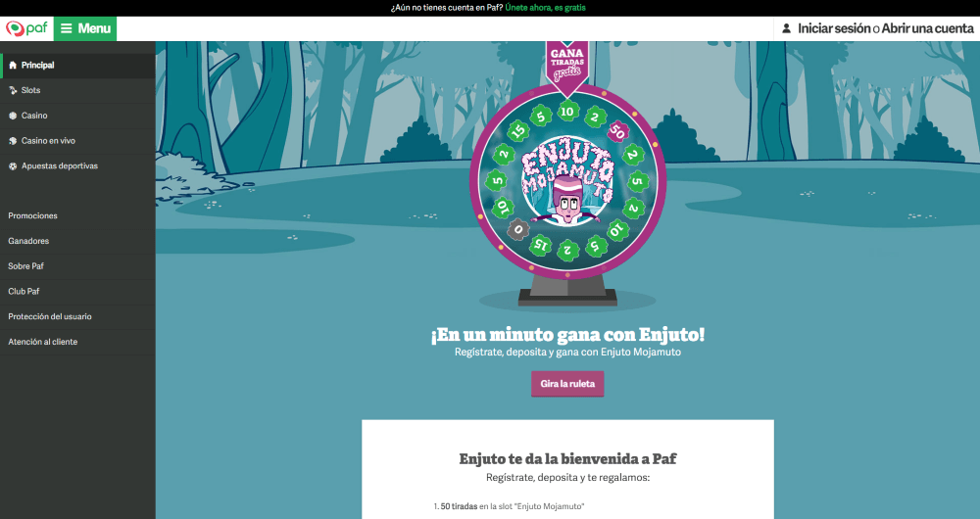The height and width of the screenshot is (519, 980).
Task: Click the soccer ball icon
Action: [13, 166]
